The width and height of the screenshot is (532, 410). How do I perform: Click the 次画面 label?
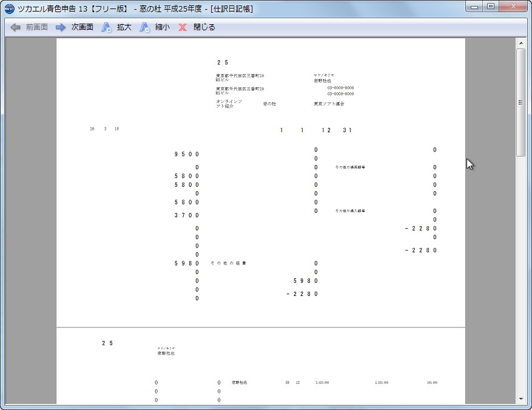tap(82, 27)
